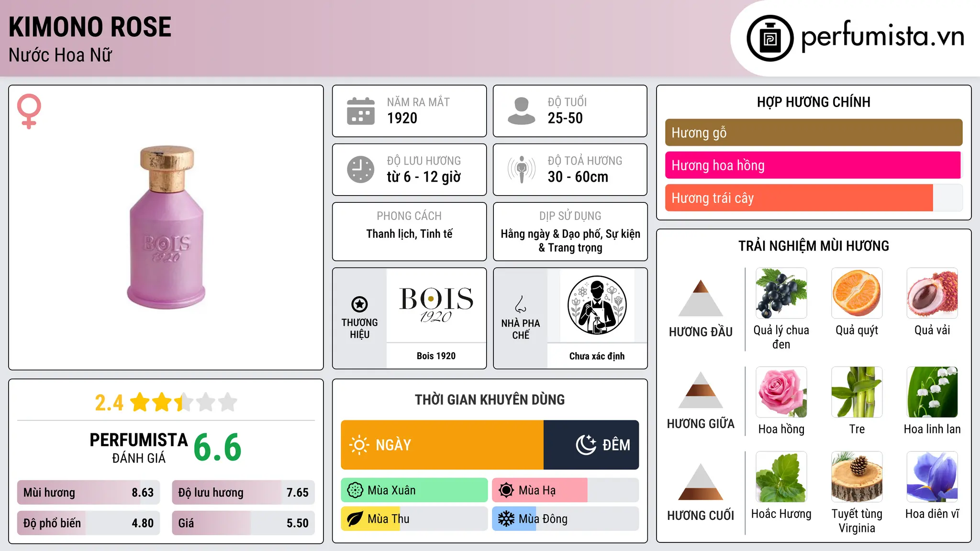Click the Perfumista overall score 6.6

click(217, 448)
